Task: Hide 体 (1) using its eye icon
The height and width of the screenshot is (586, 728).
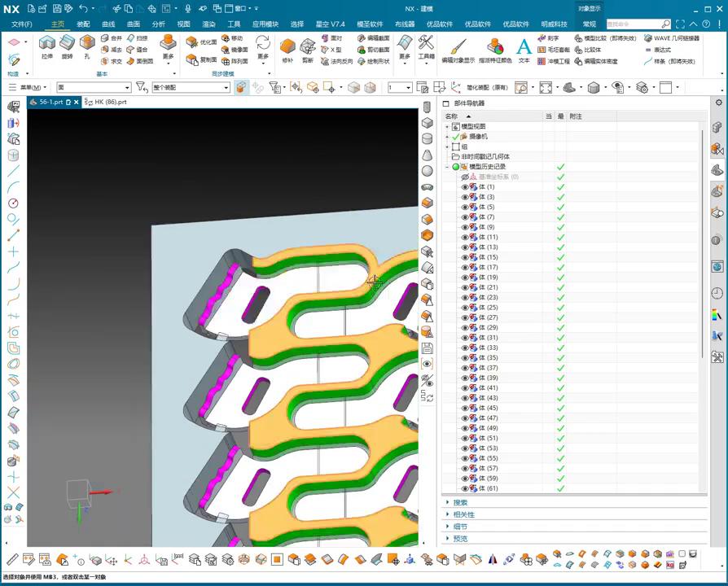Action: coord(466,187)
